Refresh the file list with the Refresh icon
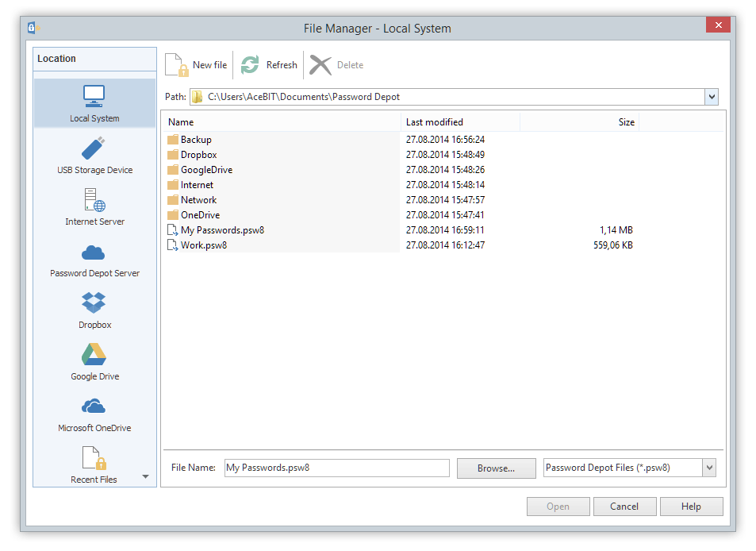 (x=250, y=64)
